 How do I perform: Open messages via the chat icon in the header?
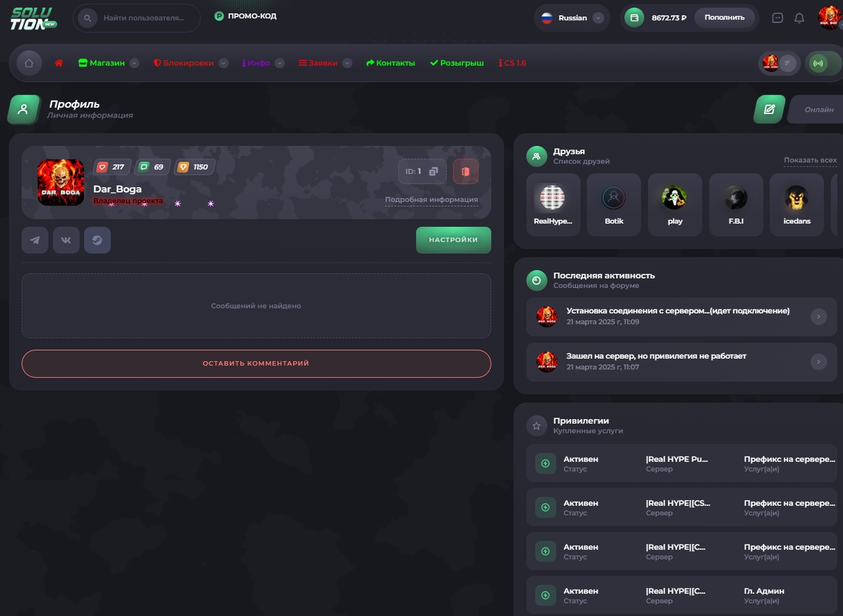point(777,18)
